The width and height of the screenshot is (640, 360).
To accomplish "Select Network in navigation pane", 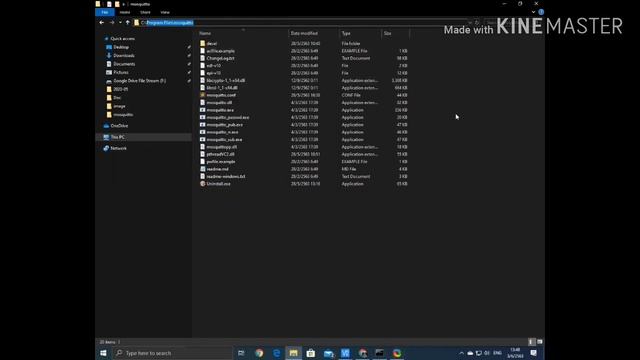I will click(x=118, y=148).
